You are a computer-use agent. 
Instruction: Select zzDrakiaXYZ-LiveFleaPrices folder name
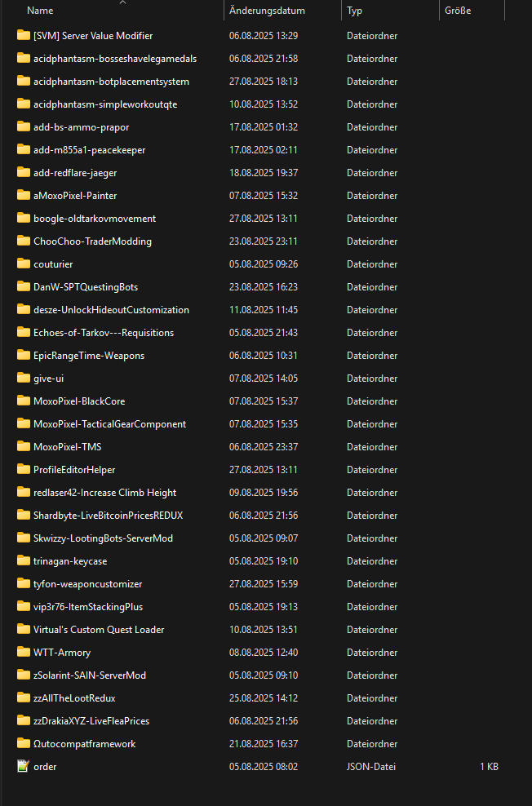pyautogui.click(x=91, y=720)
